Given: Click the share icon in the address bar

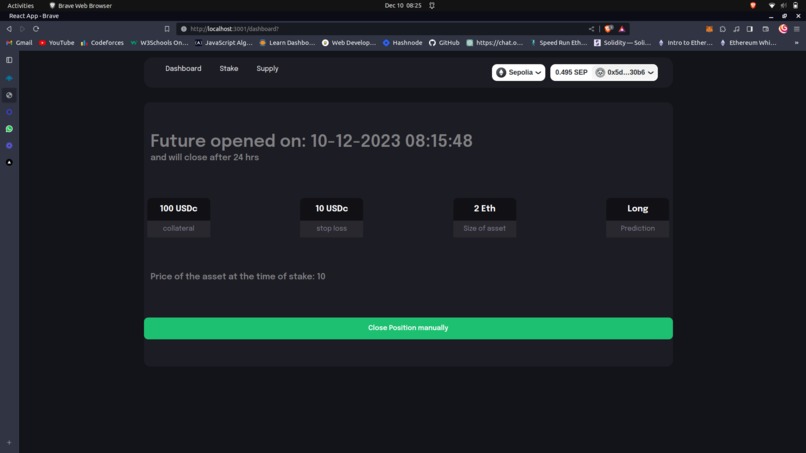Looking at the screenshot, I should pos(591,29).
